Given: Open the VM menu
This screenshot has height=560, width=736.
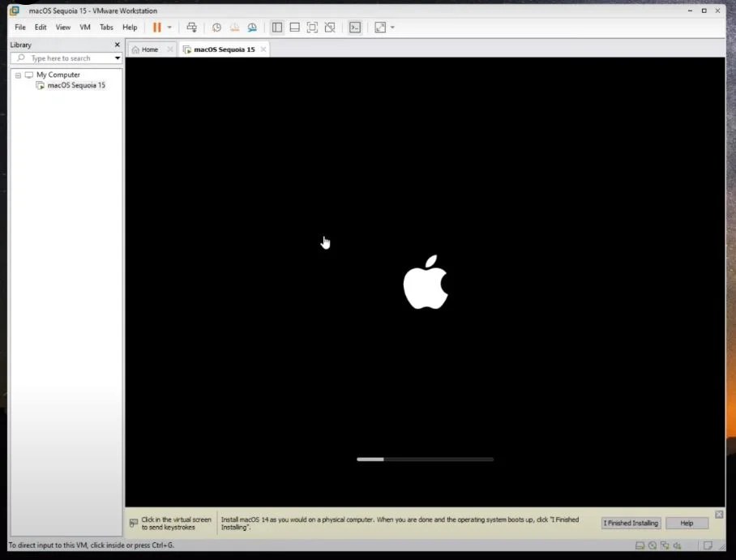Looking at the screenshot, I should (85, 28).
